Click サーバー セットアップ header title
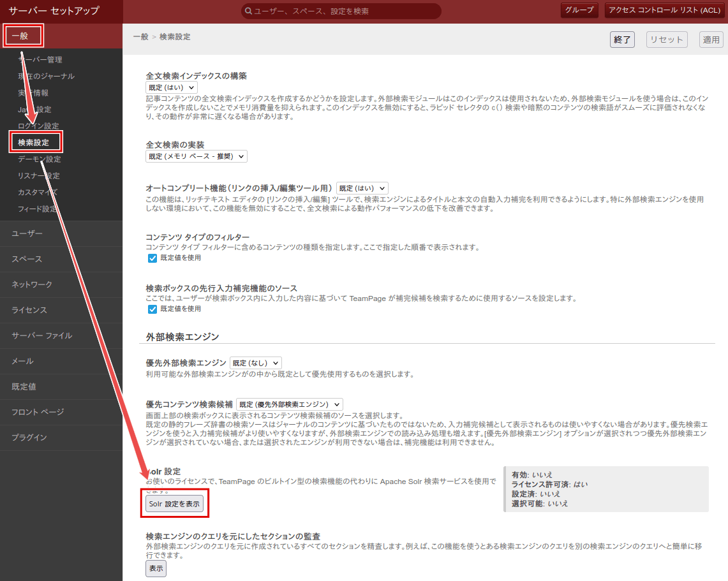The height and width of the screenshot is (581, 728). (54, 11)
